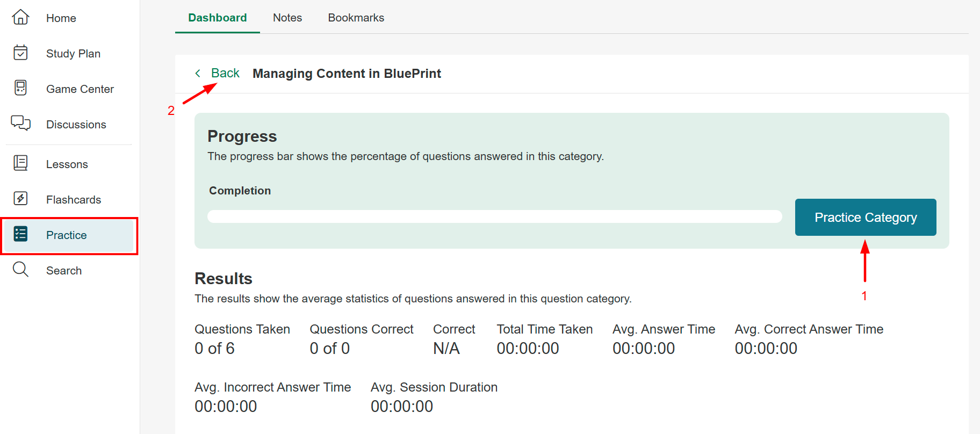Open the Discussions chat bubbles icon

tap(20, 124)
